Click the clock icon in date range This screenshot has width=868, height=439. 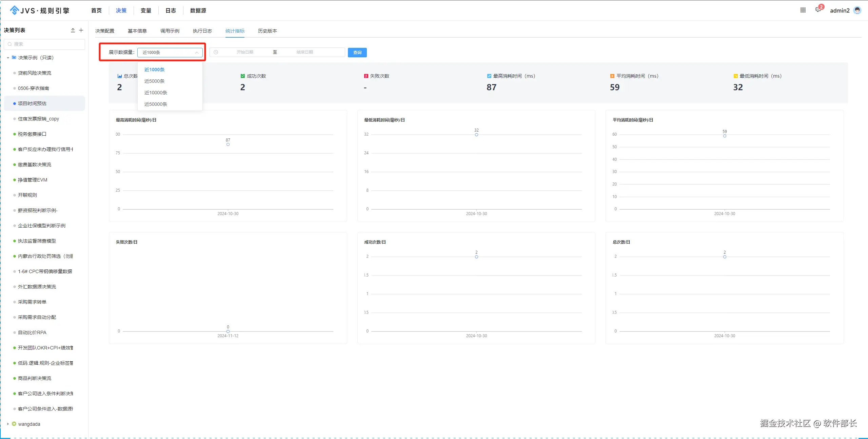(x=216, y=52)
